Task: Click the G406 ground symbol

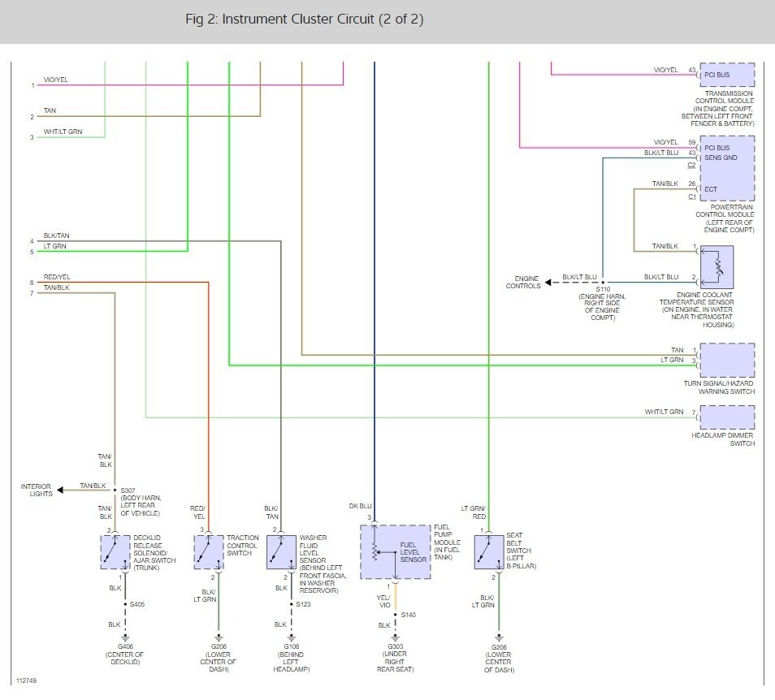Action: pos(125,637)
